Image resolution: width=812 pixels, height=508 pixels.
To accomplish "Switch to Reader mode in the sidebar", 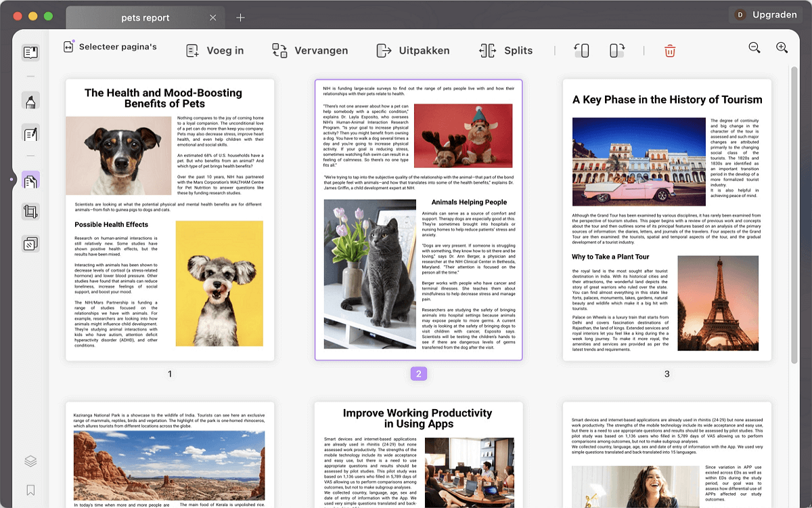I will [x=30, y=51].
